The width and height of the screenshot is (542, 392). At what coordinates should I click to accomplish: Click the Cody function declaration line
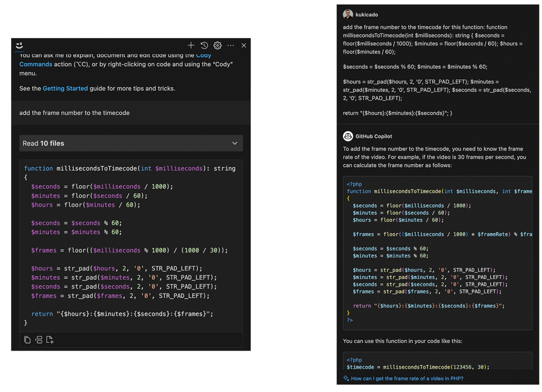click(130, 168)
